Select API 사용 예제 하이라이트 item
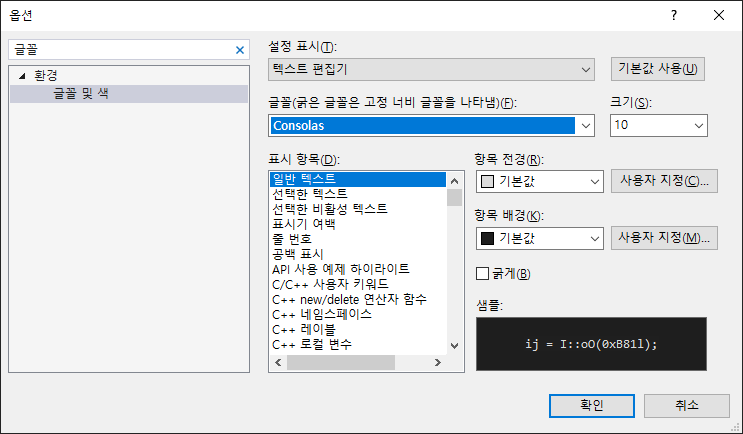Viewport: 743px width, 434px height. pos(358,270)
